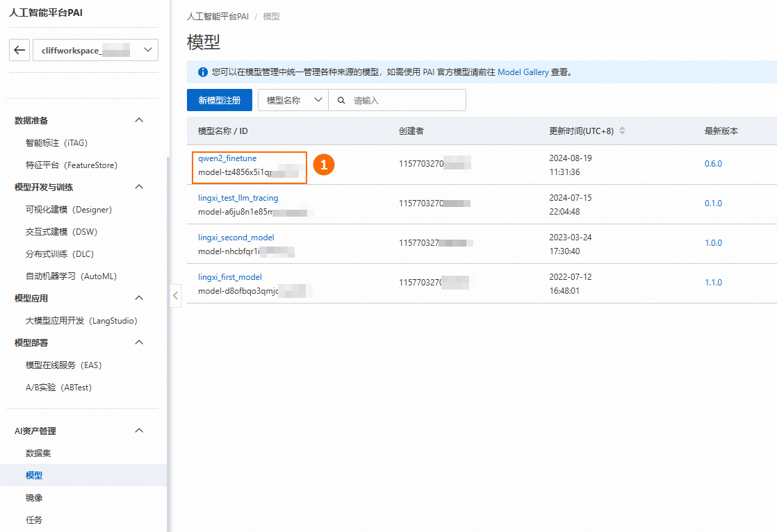
Task: Click the model-d8ofbqo3qmj ID text
Action: tap(238, 291)
